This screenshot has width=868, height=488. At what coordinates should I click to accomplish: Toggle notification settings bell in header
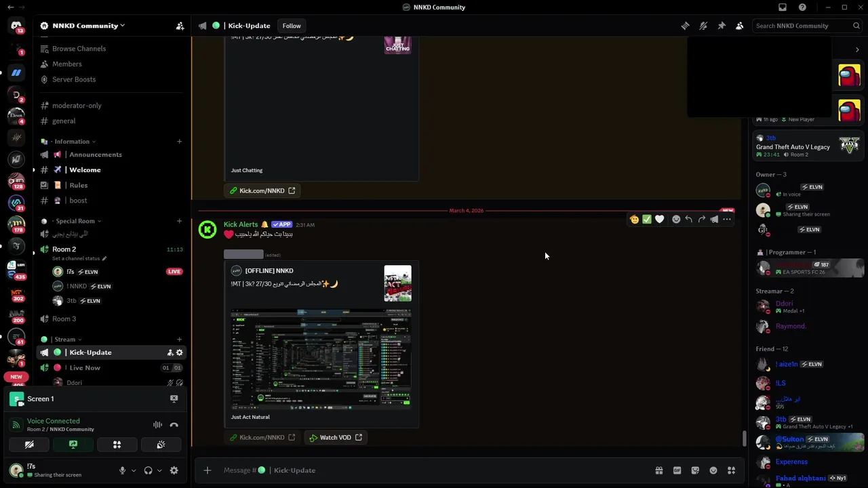[703, 26]
